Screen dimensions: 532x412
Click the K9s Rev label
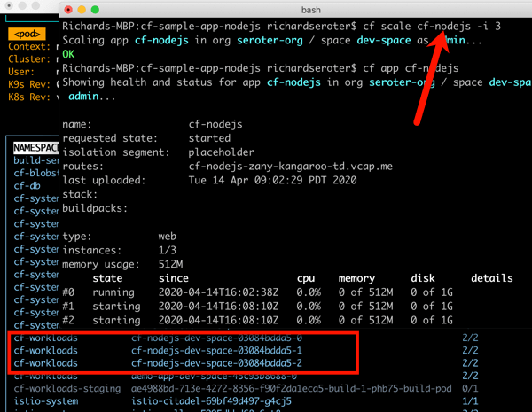coord(28,84)
